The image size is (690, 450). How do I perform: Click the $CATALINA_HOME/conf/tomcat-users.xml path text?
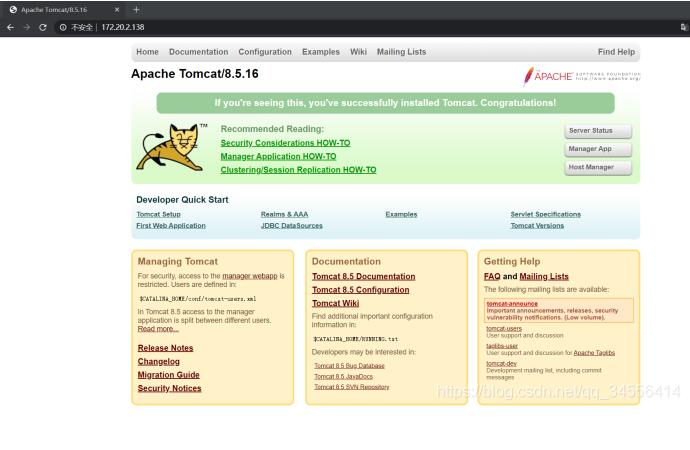[198, 299]
